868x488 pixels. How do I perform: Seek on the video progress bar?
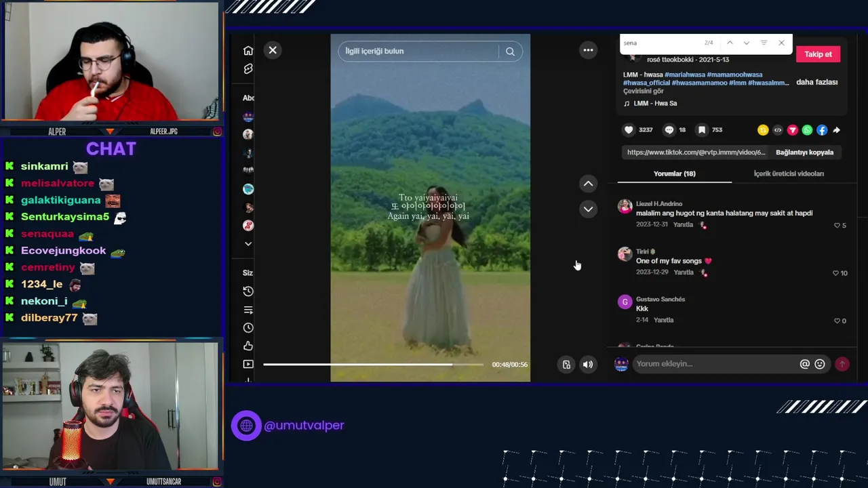point(374,365)
